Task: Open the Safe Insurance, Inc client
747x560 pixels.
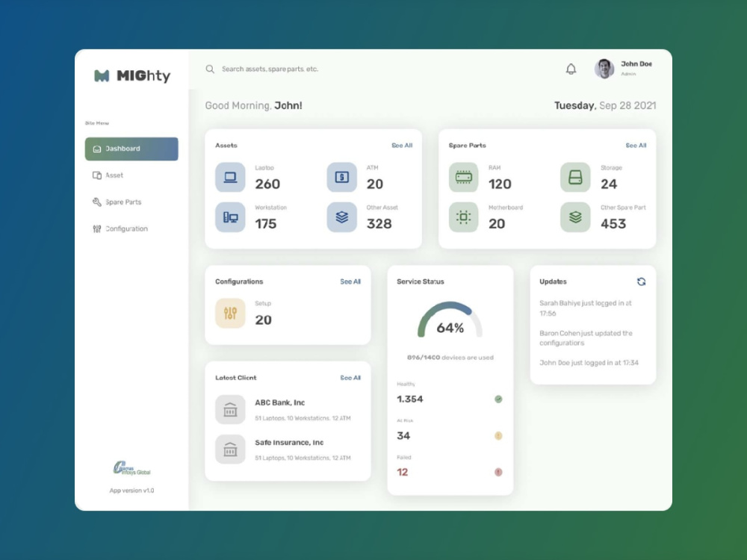Action: tap(289, 442)
